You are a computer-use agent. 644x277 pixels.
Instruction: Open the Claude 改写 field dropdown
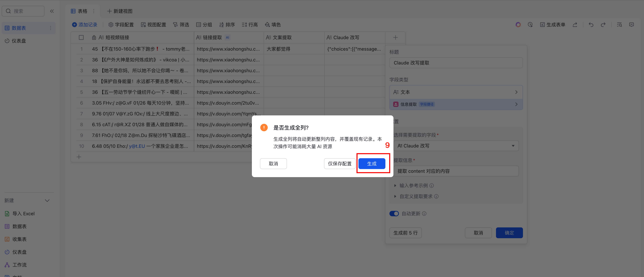point(456,146)
